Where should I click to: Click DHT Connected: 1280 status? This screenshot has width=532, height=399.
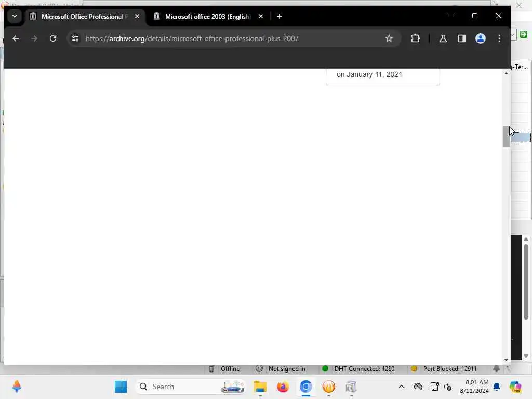(364, 369)
